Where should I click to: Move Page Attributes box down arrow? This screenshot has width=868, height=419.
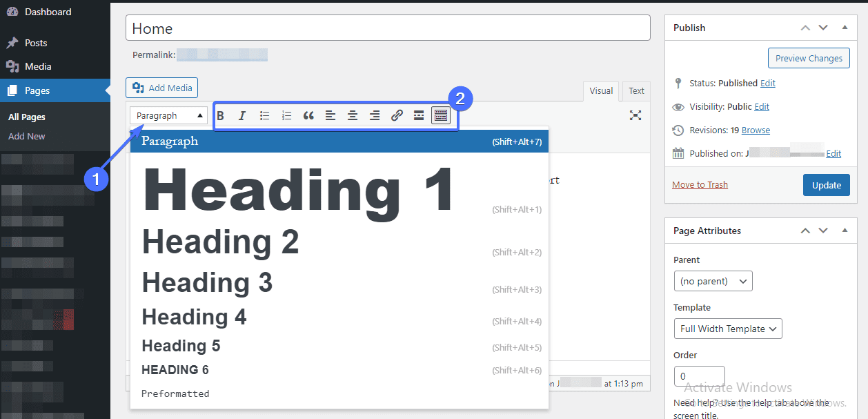tap(823, 231)
